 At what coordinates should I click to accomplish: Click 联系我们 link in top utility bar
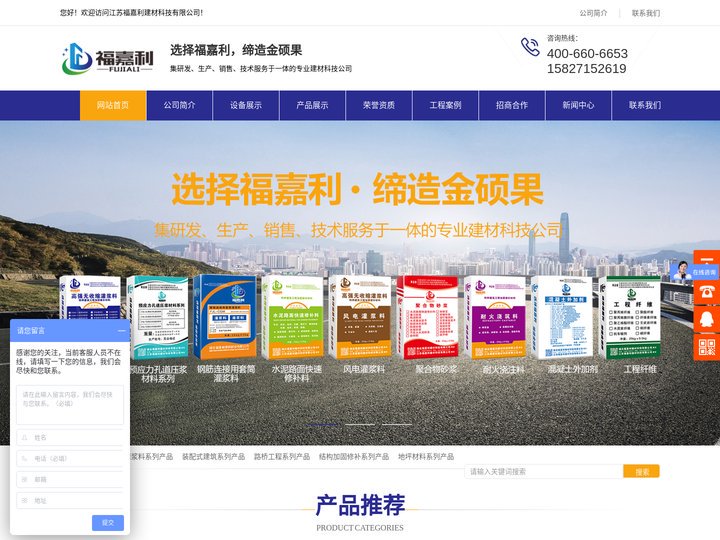pyautogui.click(x=646, y=13)
